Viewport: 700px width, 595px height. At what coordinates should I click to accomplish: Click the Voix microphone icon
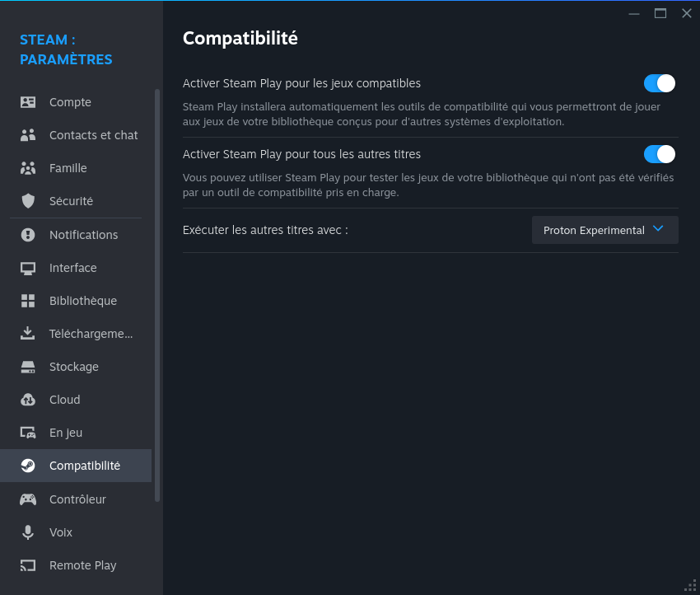point(28,532)
